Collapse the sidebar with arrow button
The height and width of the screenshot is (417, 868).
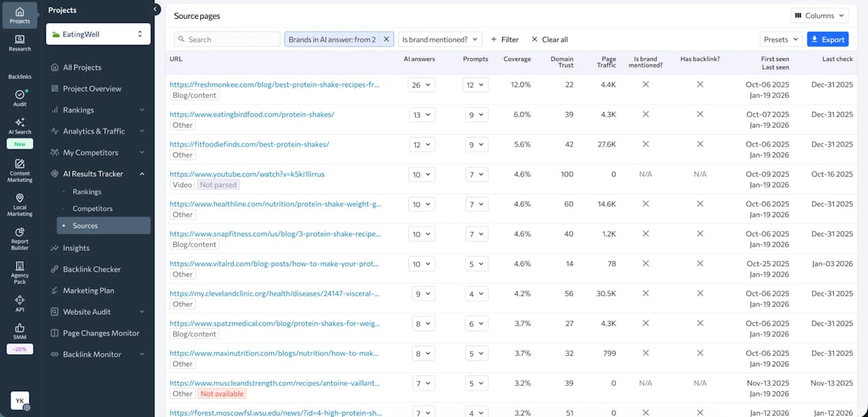click(156, 9)
